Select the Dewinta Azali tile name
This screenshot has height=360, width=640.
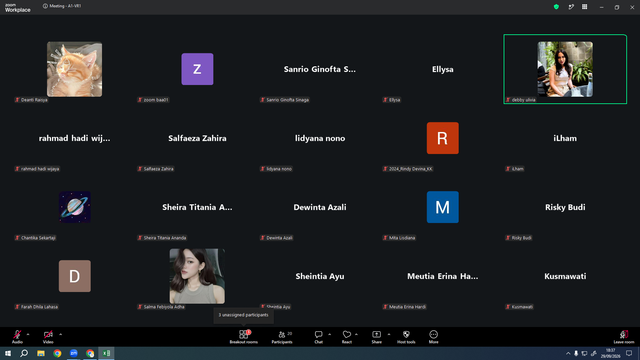pos(320,207)
